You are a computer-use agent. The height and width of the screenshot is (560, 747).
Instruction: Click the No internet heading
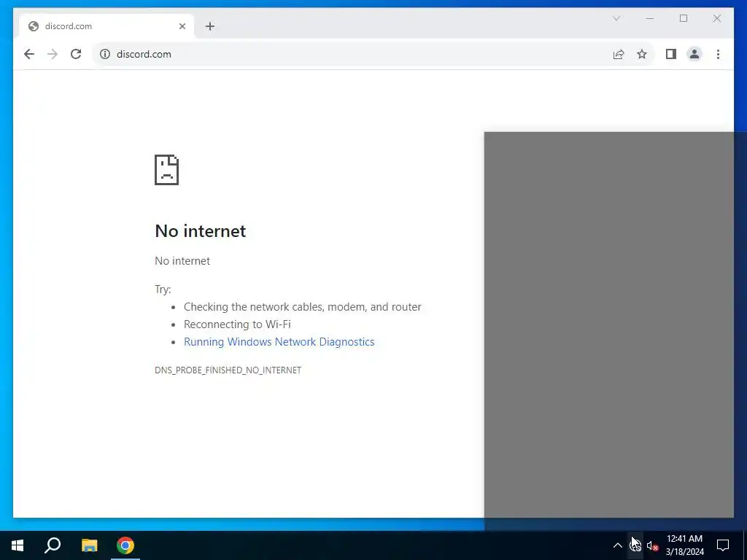pos(201,231)
